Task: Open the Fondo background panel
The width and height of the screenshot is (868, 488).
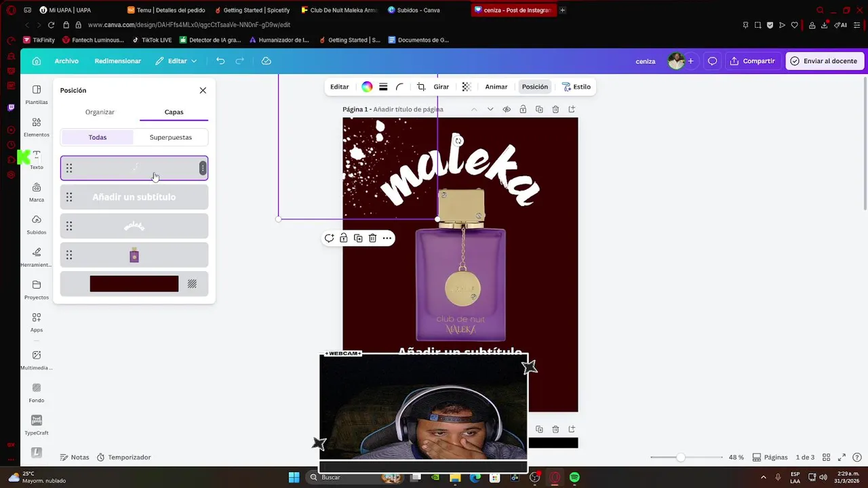Action: (x=37, y=392)
